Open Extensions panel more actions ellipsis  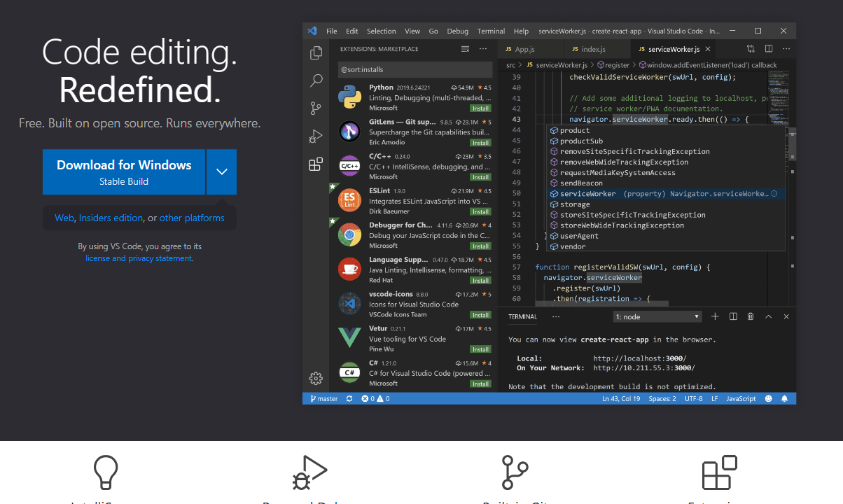[483, 49]
